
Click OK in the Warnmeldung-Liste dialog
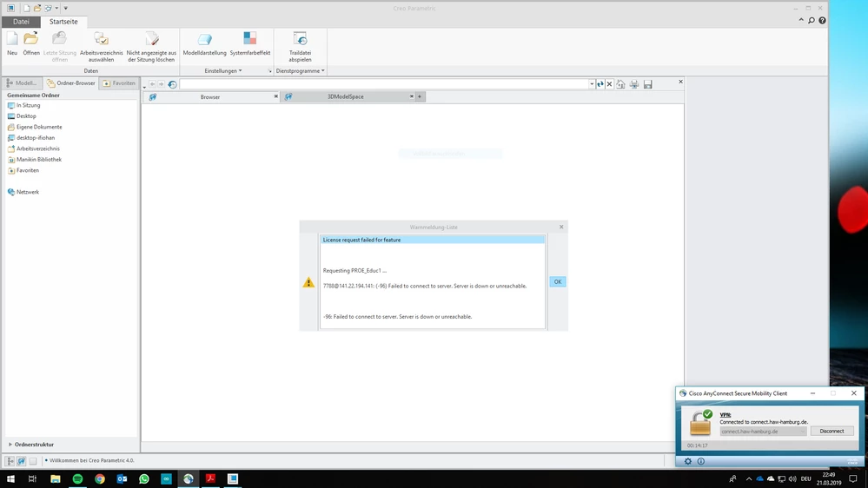click(558, 281)
